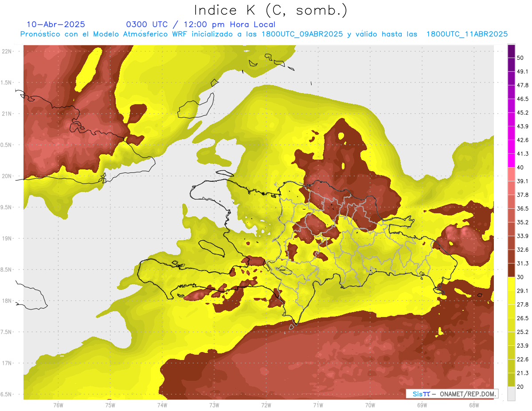The width and height of the screenshot is (532, 411).
Task: Click the "71W" longitude label
Action: pos(318,405)
